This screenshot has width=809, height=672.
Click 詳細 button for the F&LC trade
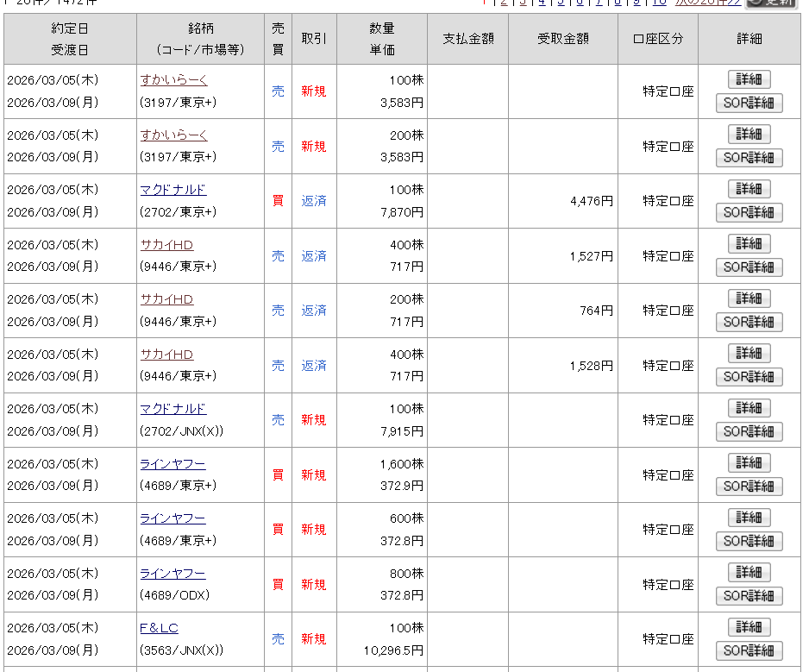pos(749,627)
